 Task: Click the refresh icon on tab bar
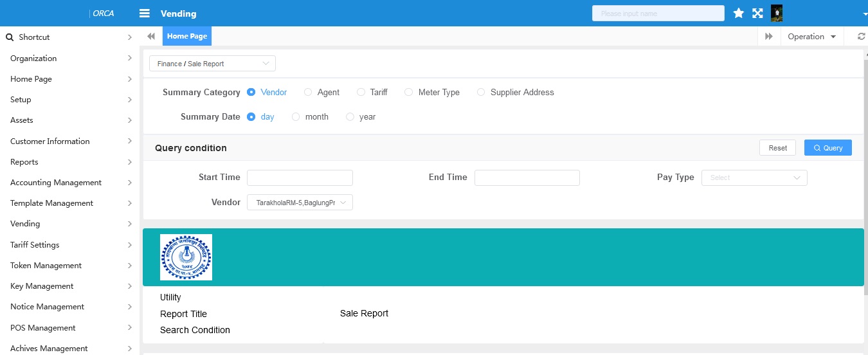coord(861,37)
